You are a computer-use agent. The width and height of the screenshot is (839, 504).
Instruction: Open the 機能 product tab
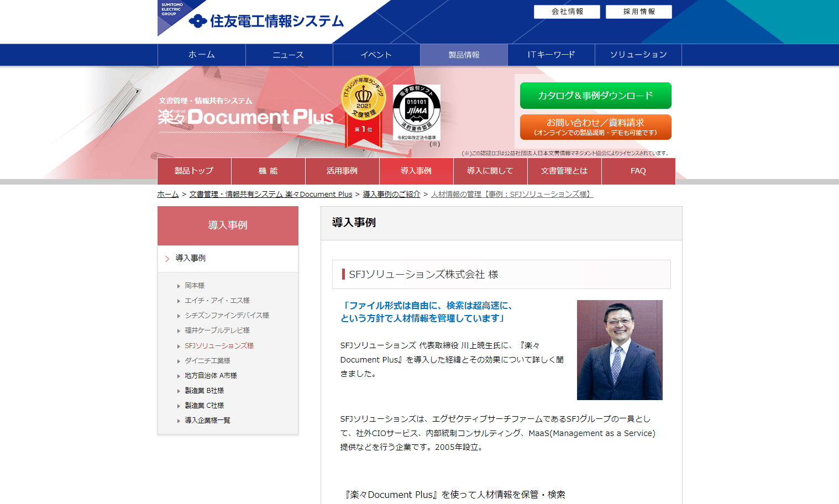(268, 171)
